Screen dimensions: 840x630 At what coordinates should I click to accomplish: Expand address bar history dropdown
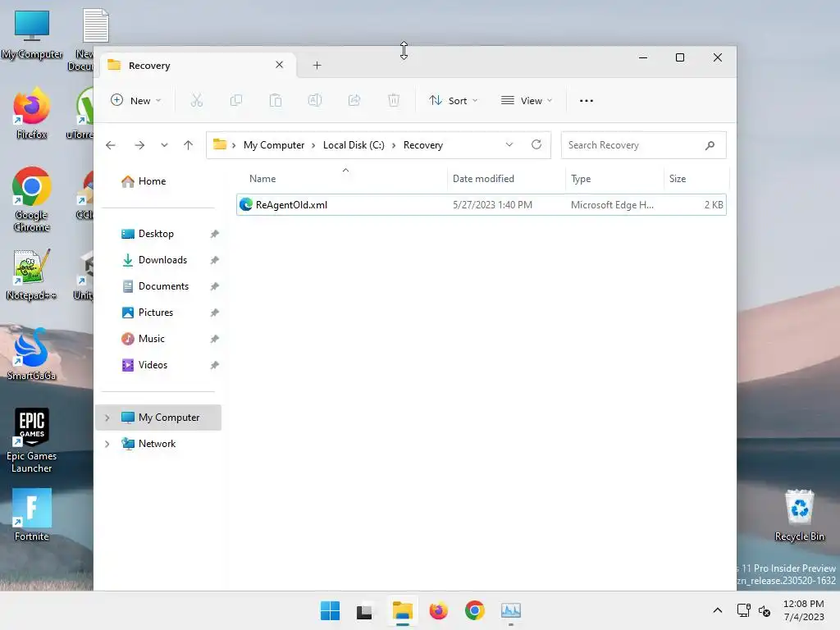[509, 144]
